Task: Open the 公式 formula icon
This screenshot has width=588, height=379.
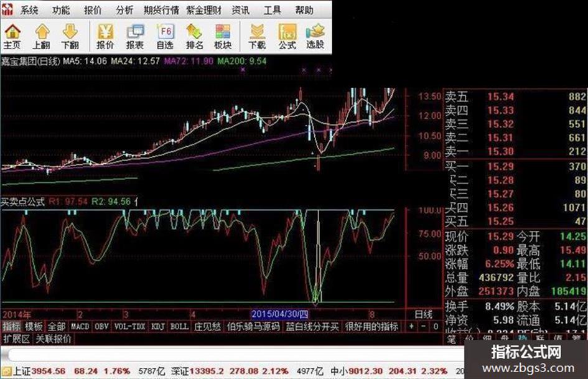Action: pos(287,36)
